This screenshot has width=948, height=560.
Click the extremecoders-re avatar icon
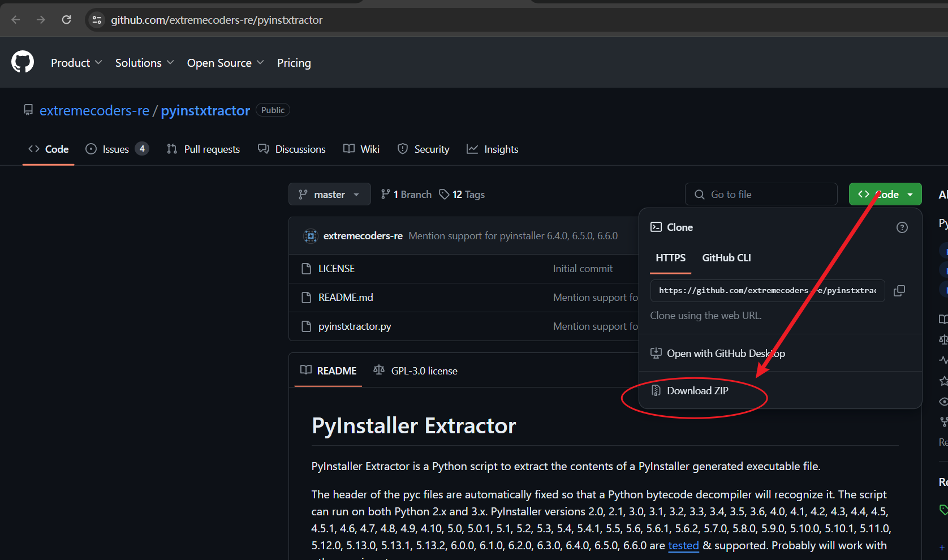[311, 236]
